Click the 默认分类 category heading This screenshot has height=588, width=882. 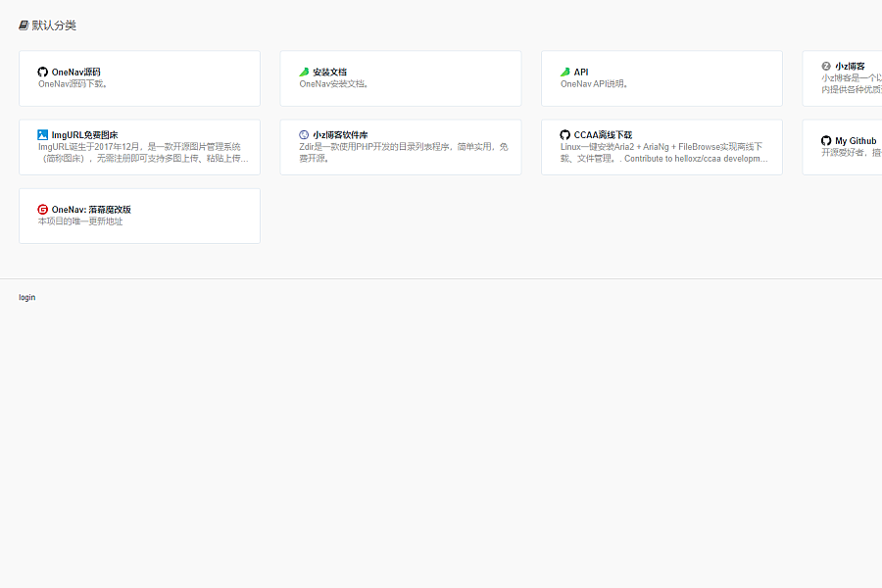[54, 25]
